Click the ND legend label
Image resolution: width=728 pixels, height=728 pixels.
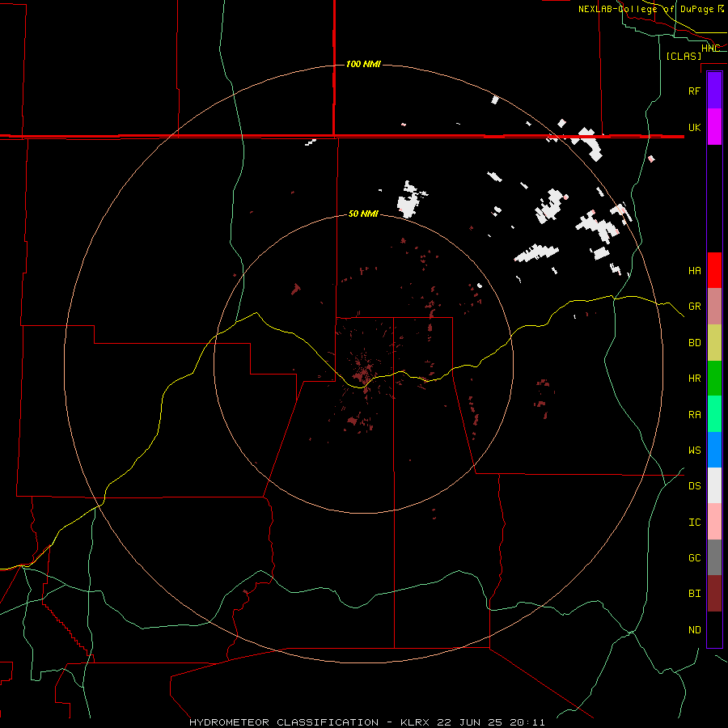(694, 630)
